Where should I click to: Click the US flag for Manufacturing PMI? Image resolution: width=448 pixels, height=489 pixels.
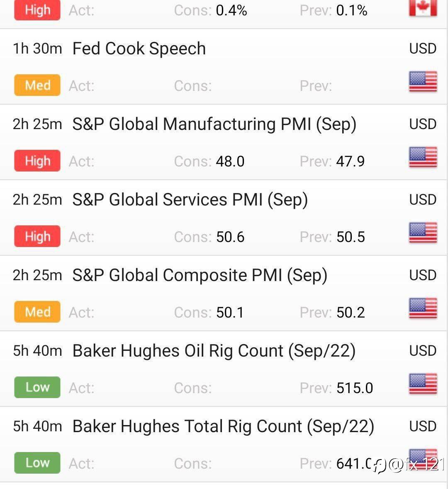(x=423, y=157)
